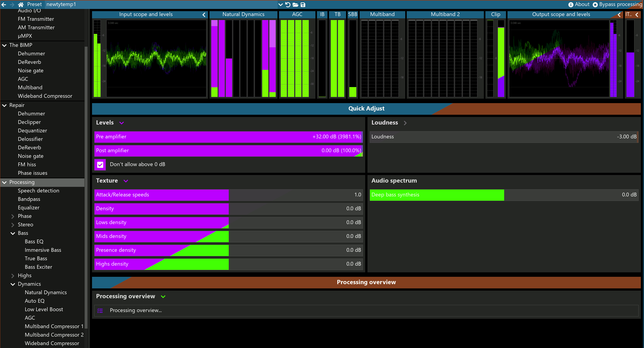644x348 pixels.
Task: Adjust the Highs density slider
Action: click(x=229, y=264)
